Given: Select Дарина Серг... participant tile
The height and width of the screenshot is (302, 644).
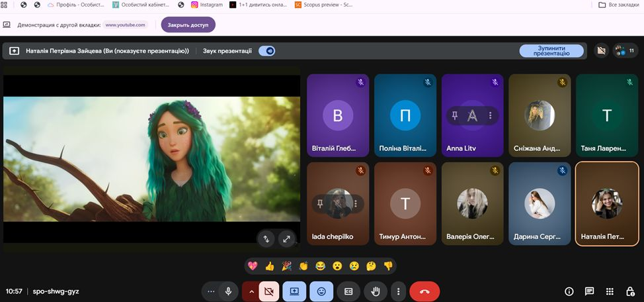Looking at the screenshot, I should pos(540,204).
